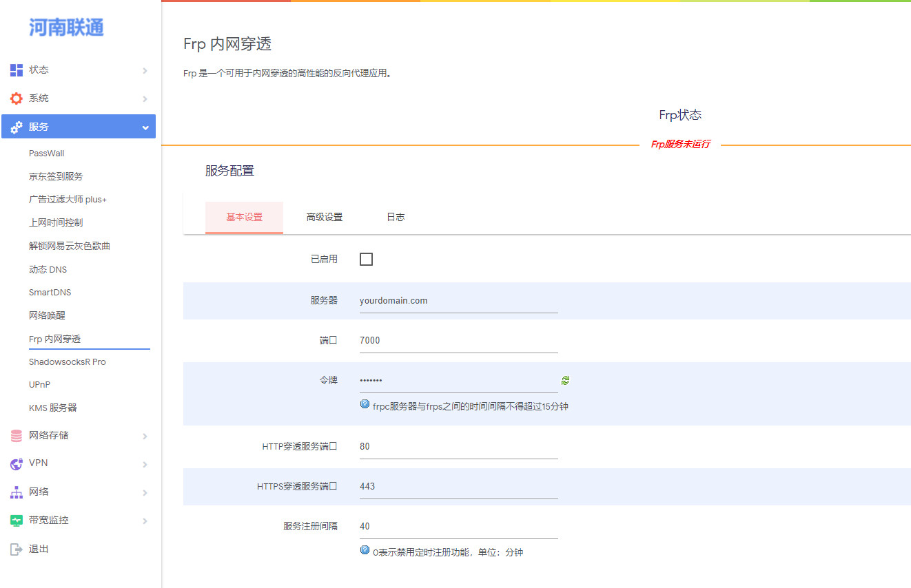Viewport: 911px width, 588px height.
Task: Open 京东签到服务 in the sidebar
Action: click(x=56, y=176)
